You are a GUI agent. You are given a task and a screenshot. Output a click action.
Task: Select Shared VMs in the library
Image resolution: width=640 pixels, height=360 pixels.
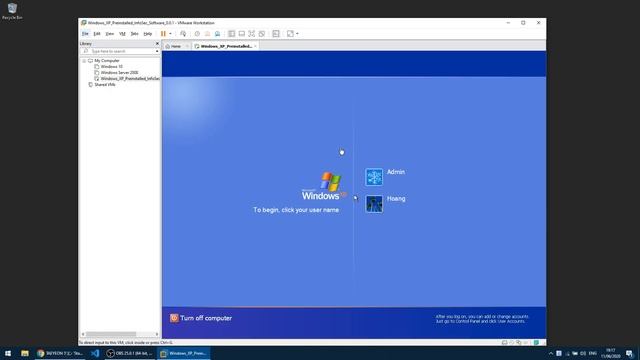point(105,84)
